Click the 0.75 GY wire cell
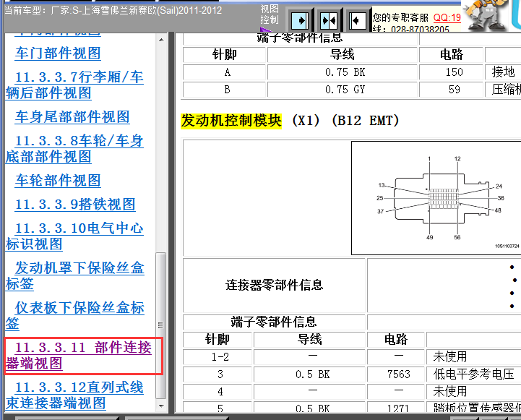521x420 pixels. 342,90
